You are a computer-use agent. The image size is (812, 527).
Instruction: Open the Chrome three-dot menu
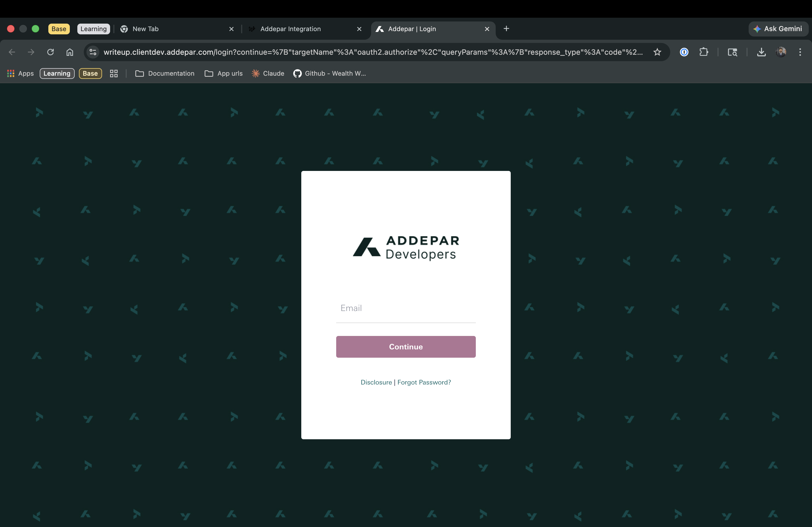click(x=800, y=52)
